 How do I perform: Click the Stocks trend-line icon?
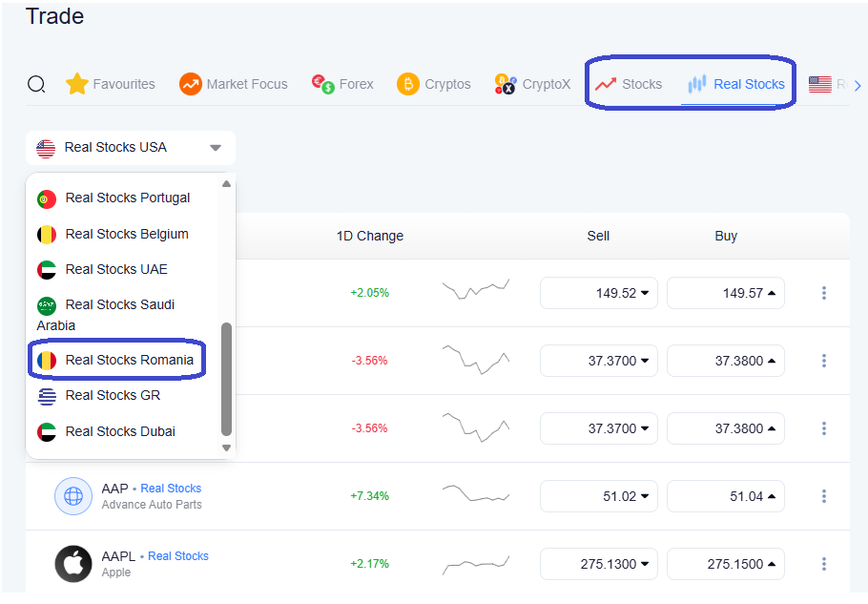pyautogui.click(x=605, y=84)
